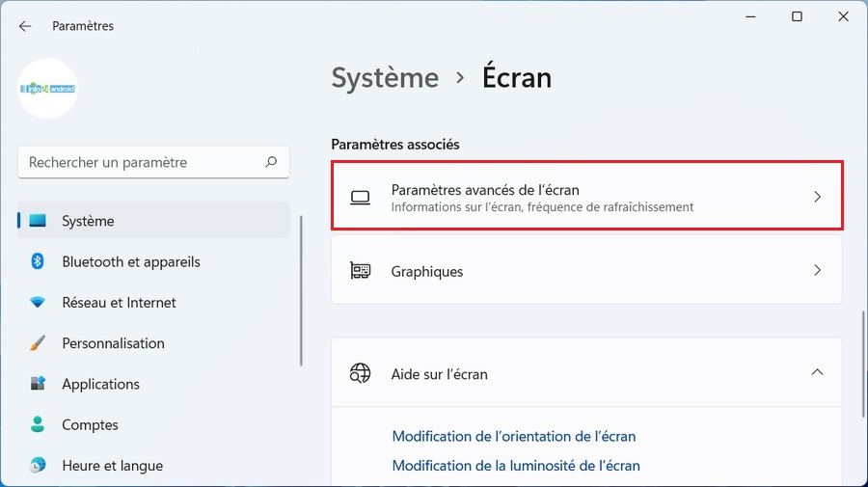Click the Réseau et Internet wifi icon
This screenshot has height=487, width=868.
click(39, 303)
